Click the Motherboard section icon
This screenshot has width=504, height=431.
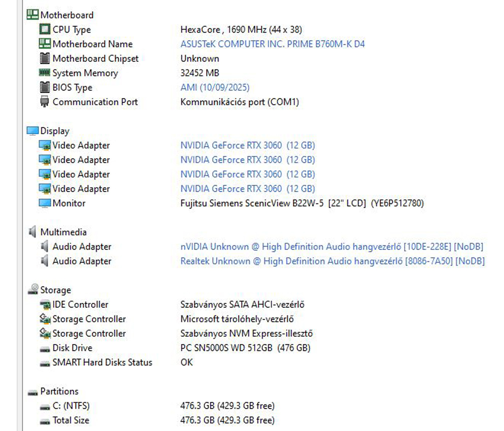[33, 15]
